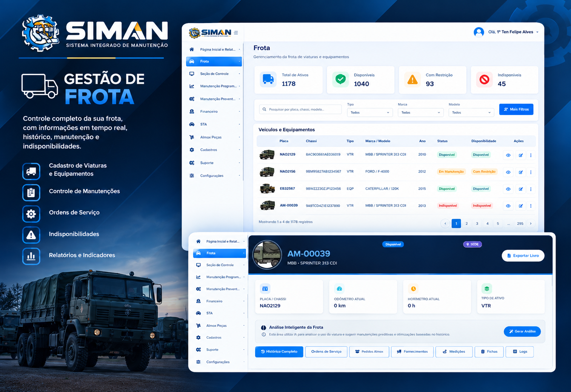571x392 pixels.
Task: View the EB32567 row with its eye icon
Action: pos(508,189)
